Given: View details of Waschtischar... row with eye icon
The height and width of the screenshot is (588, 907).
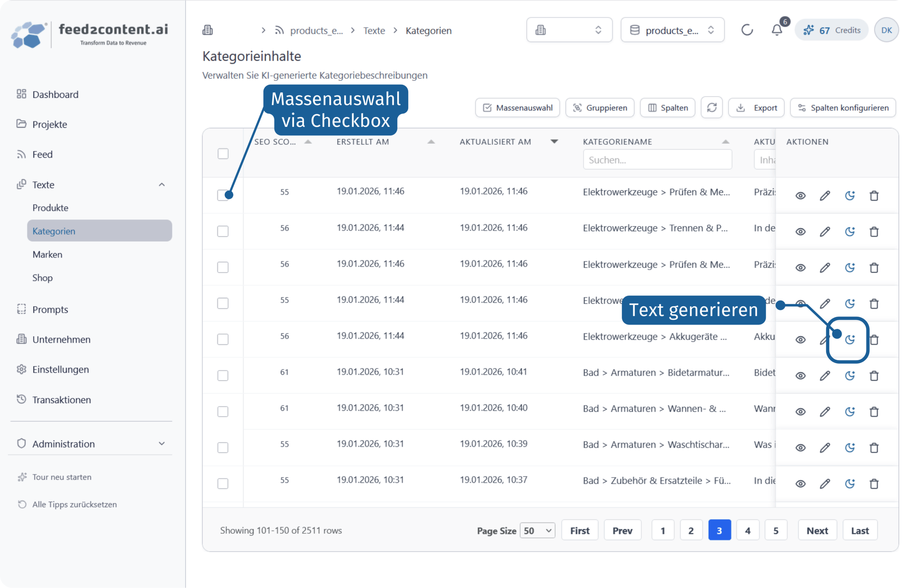Looking at the screenshot, I should [x=800, y=448].
